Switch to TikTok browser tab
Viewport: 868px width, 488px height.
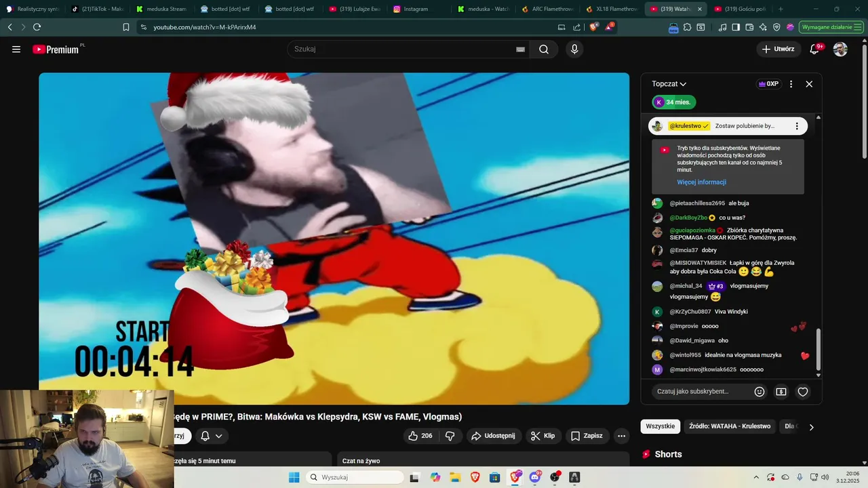tap(98, 9)
